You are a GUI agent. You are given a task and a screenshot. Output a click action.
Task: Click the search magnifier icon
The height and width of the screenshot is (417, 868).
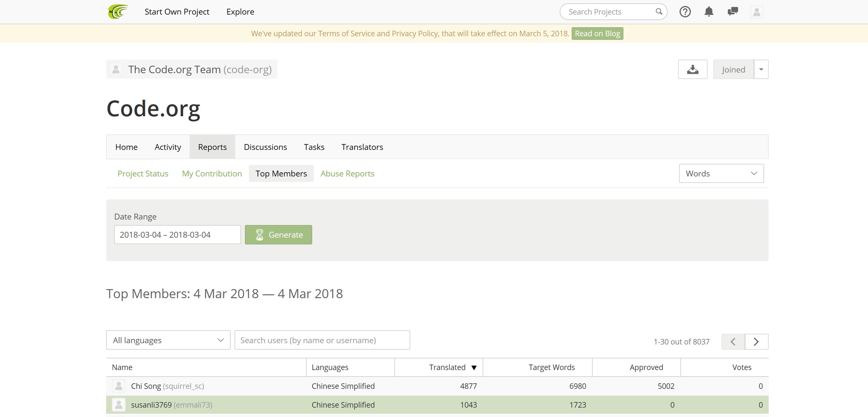coord(658,11)
